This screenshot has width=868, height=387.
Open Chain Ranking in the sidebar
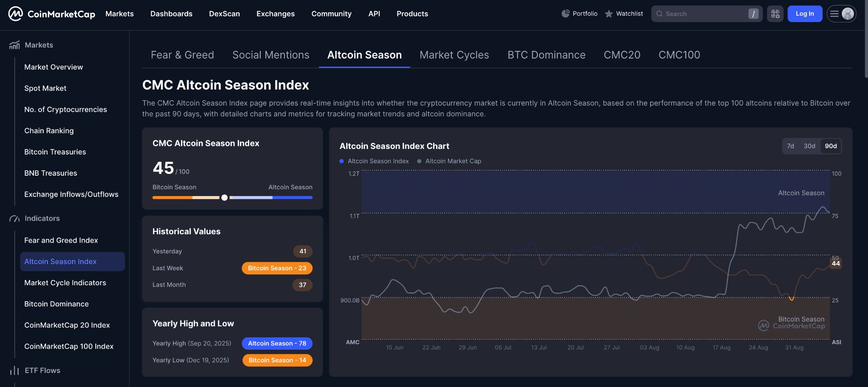(49, 131)
